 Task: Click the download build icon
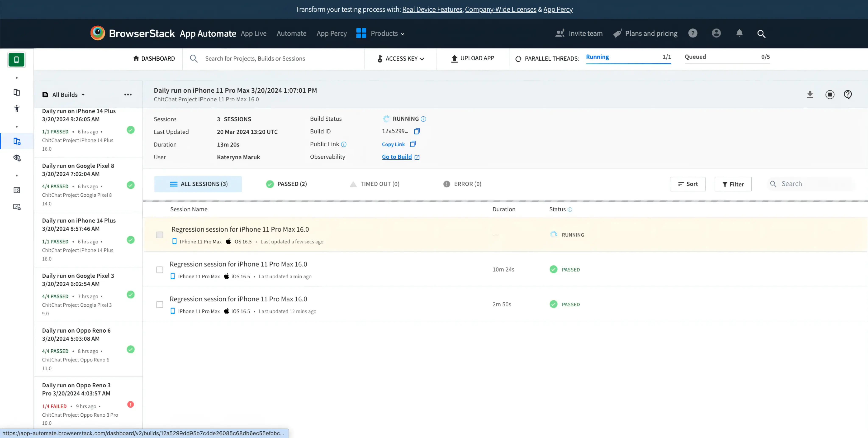click(810, 94)
